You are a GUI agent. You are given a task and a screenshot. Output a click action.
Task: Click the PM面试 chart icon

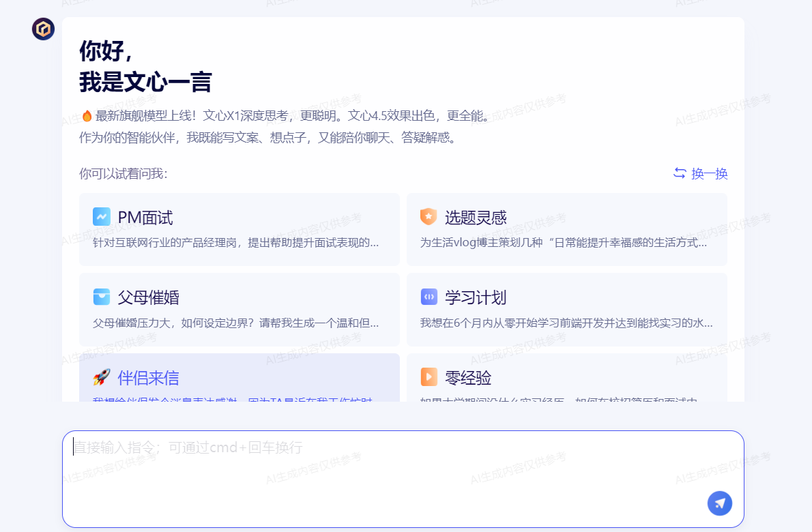[x=102, y=216]
